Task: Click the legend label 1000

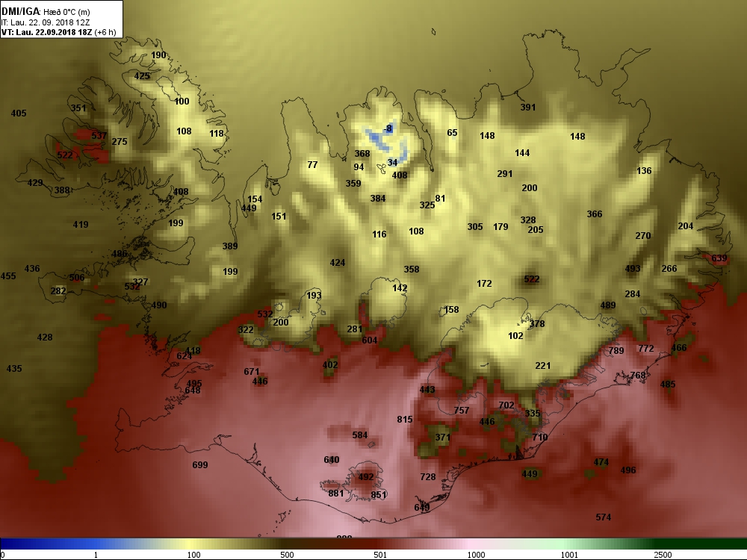Action: (x=476, y=555)
